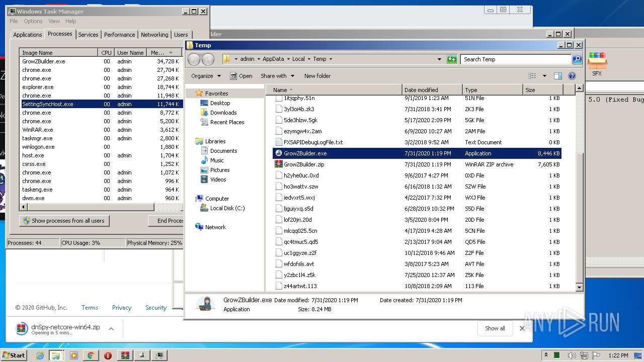Click the file list scroll up arrow
The image size is (644, 362).
point(579,88)
